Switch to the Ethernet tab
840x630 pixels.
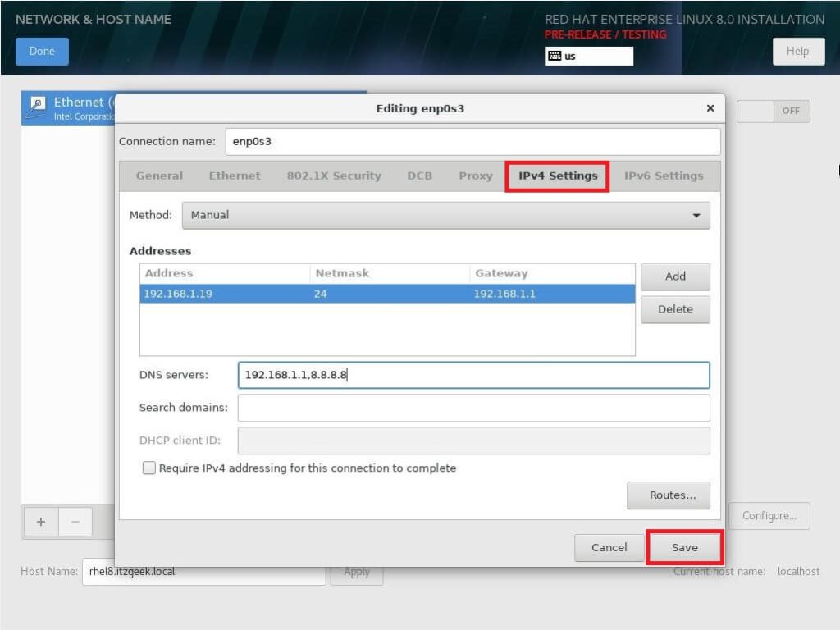pos(235,176)
